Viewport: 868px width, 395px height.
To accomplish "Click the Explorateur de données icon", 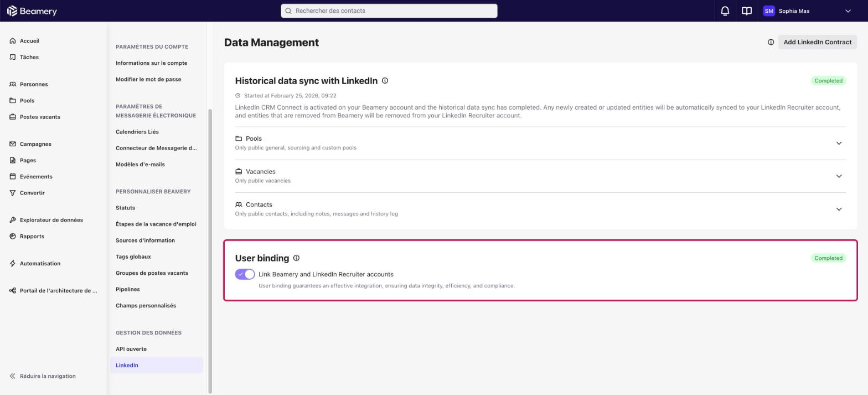I will click(13, 220).
